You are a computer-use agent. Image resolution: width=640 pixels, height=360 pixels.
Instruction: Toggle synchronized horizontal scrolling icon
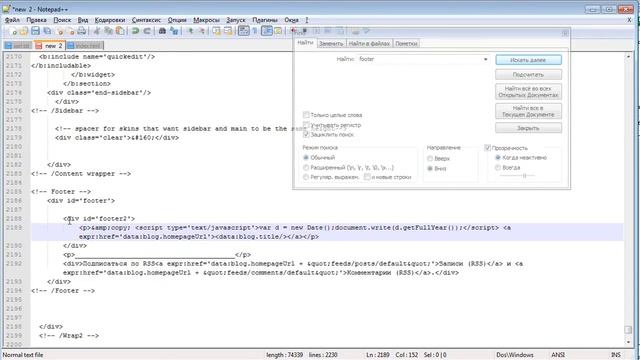coord(228,31)
